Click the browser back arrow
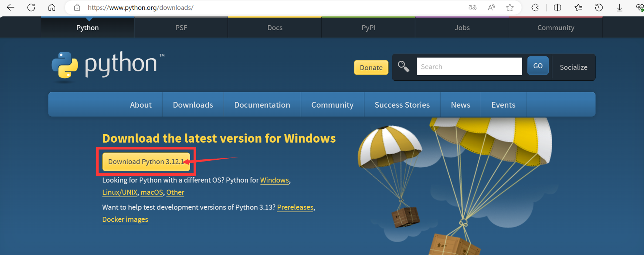Screen dimensions: 644x255 coord(11,7)
